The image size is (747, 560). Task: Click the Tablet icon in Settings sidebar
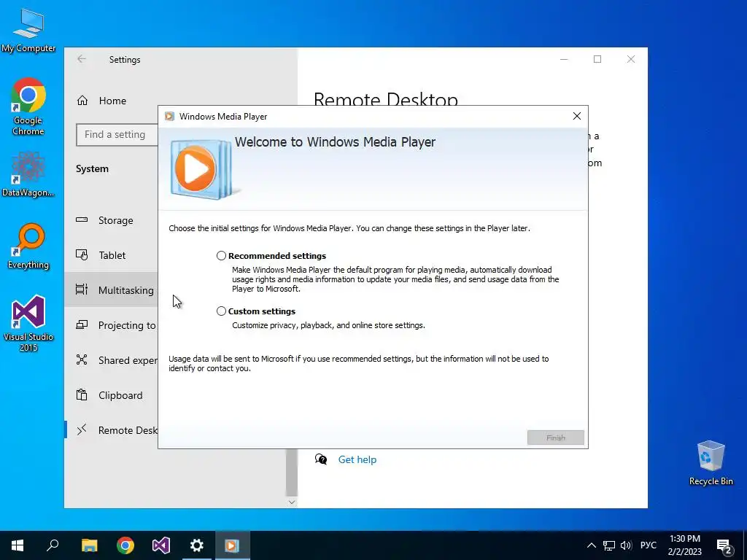pyautogui.click(x=82, y=254)
